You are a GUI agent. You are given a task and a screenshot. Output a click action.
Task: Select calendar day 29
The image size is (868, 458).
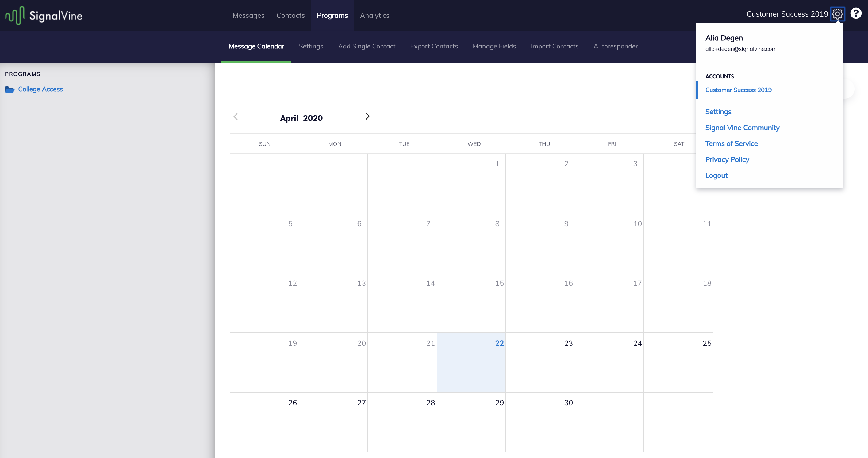tap(471, 422)
